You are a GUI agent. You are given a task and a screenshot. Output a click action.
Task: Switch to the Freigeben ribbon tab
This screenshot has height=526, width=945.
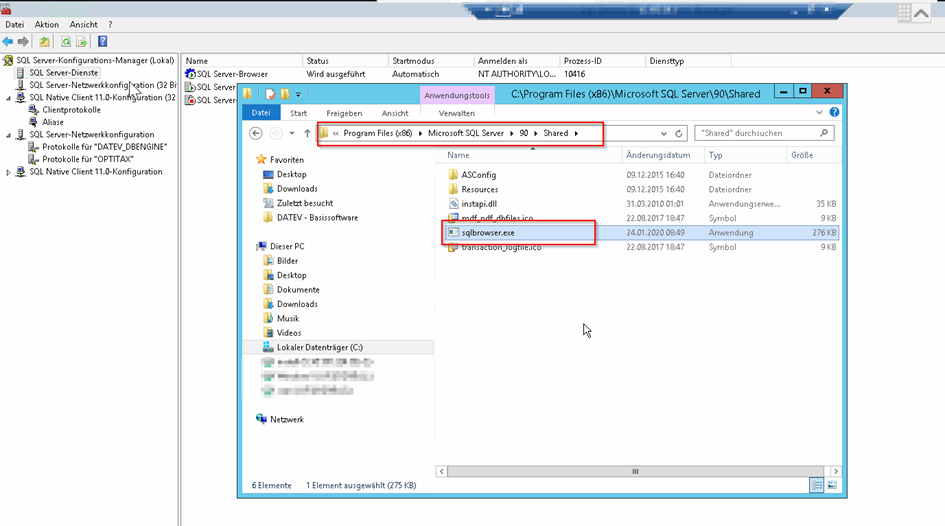click(344, 113)
